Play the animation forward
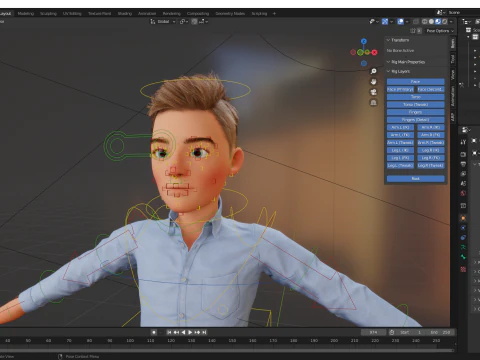 (190, 332)
